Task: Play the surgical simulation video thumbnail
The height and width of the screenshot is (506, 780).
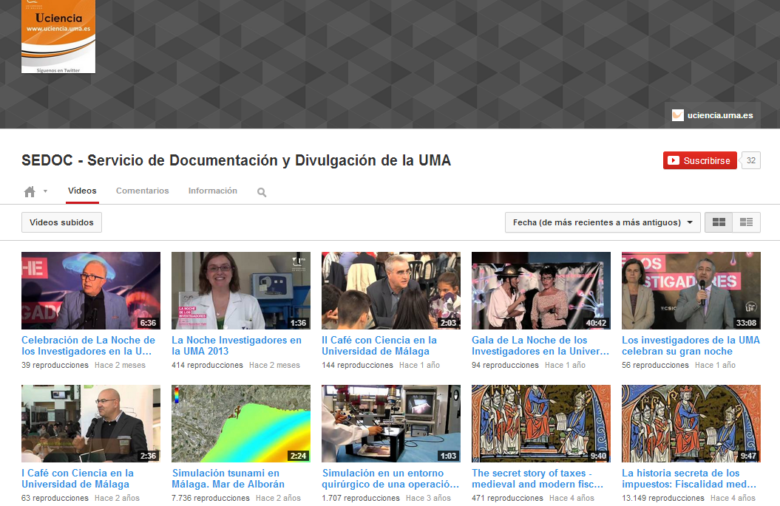Action: pyautogui.click(x=391, y=423)
